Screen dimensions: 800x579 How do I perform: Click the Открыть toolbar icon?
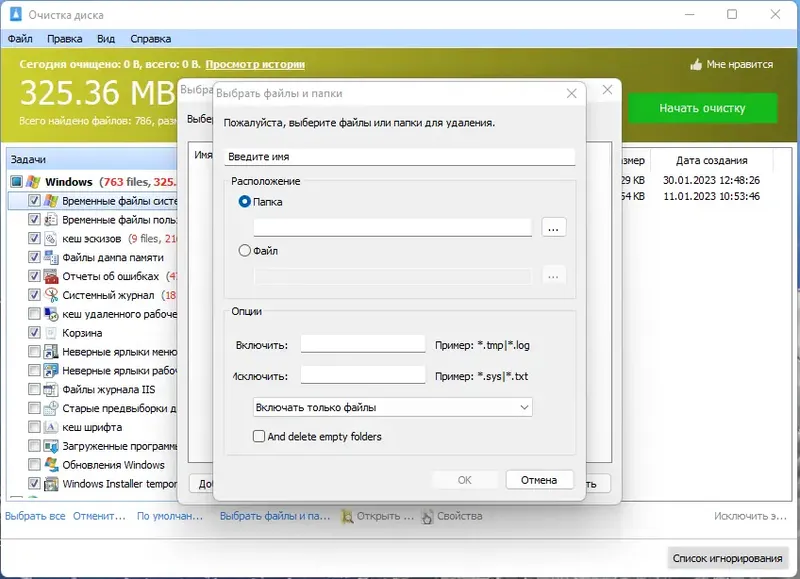click(347, 516)
